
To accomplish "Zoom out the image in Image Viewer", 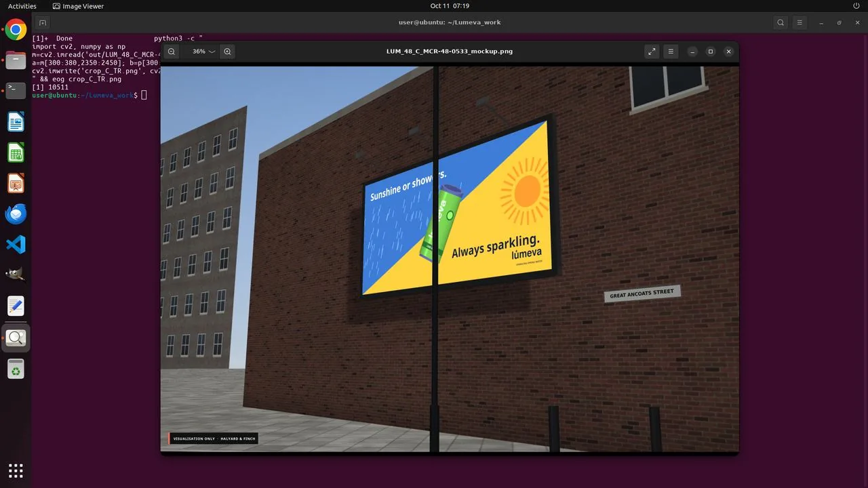I will point(172,52).
